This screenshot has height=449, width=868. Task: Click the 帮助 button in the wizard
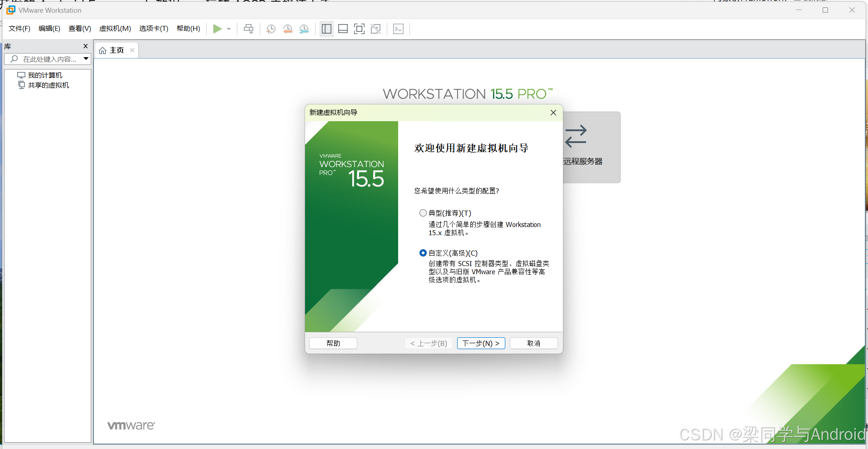tap(333, 343)
